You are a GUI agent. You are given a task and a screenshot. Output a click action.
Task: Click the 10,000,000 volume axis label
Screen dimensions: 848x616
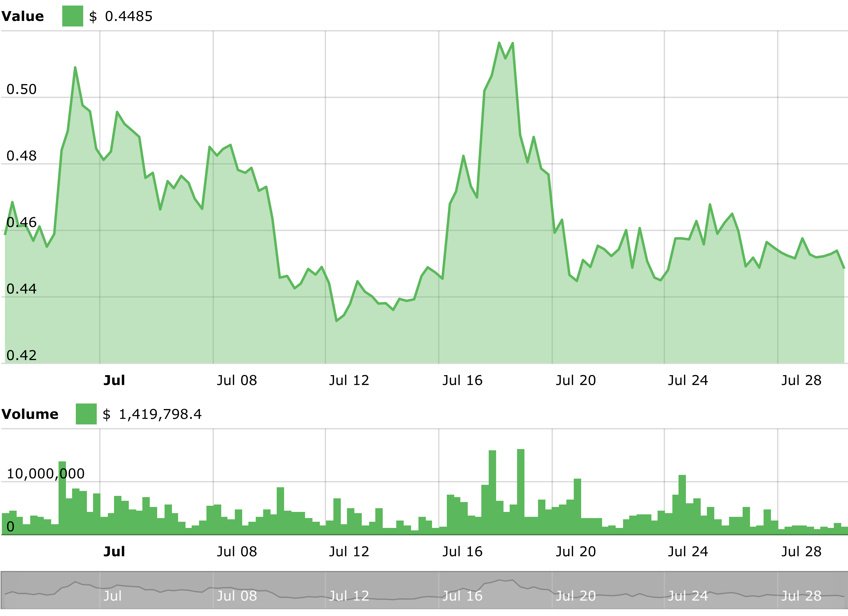coord(46,474)
